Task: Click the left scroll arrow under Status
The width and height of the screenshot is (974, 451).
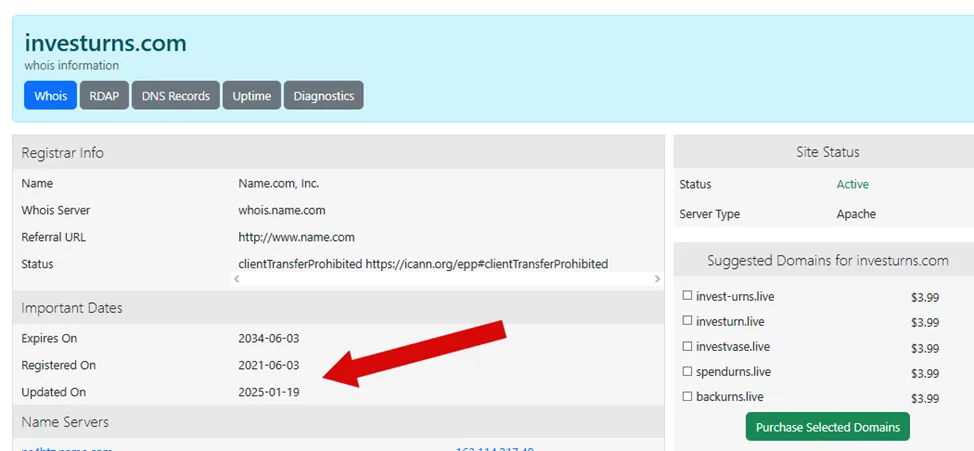Action: (x=236, y=280)
